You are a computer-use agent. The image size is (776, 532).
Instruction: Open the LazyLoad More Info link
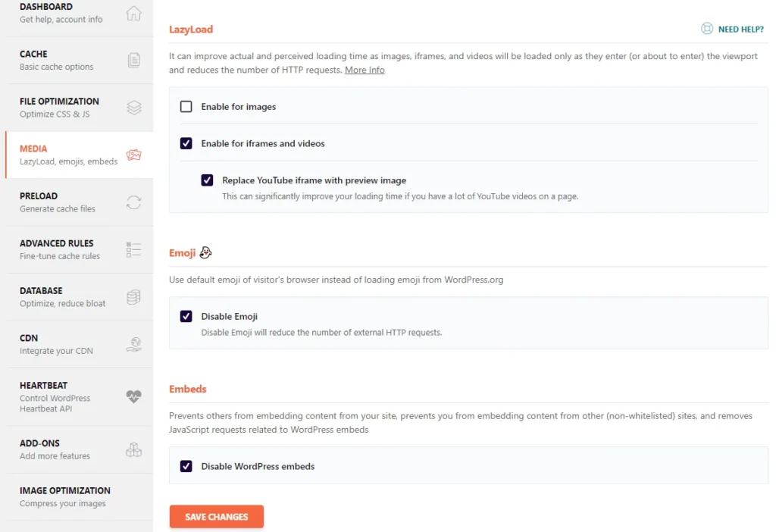pos(365,70)
